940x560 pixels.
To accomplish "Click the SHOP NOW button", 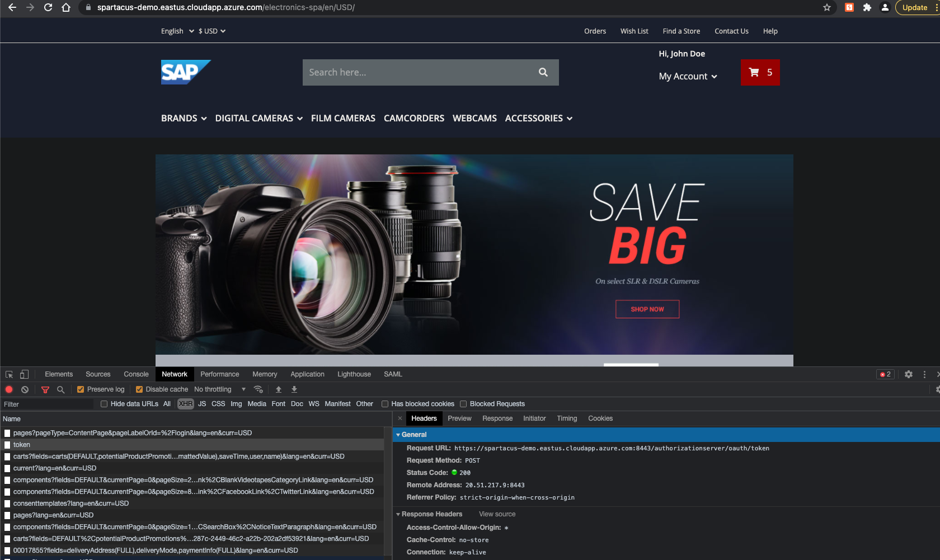I will (x=647, y=309).
